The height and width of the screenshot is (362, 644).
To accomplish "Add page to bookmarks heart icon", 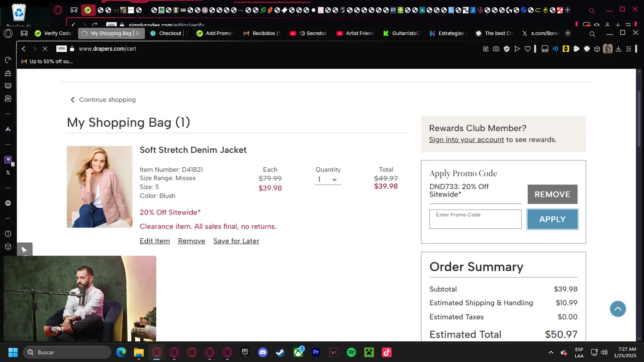I will pyautogui.click(x=528, y=49).
